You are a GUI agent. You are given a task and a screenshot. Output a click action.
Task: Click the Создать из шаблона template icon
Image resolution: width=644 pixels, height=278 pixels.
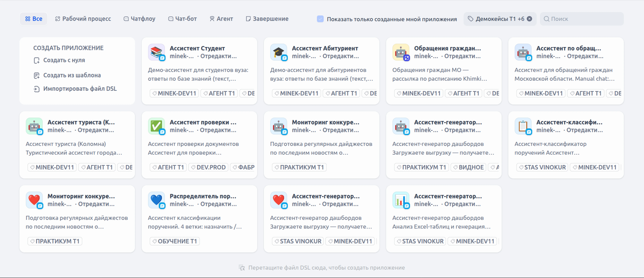[36, 75]
